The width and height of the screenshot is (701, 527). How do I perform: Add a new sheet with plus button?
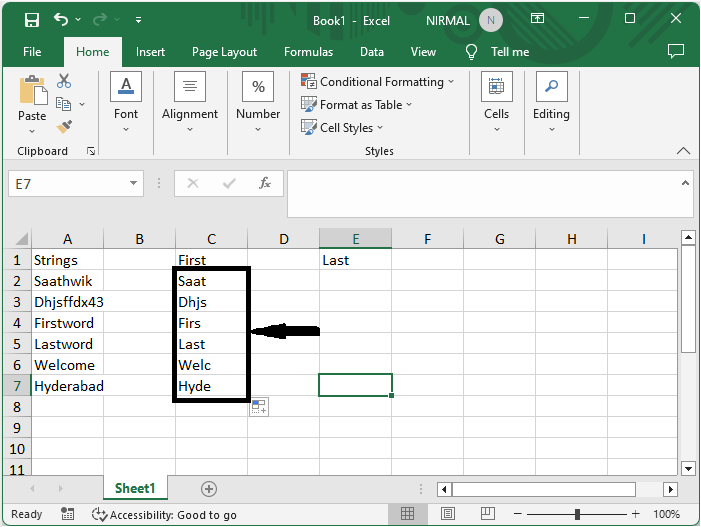click(x=209, y=489)
